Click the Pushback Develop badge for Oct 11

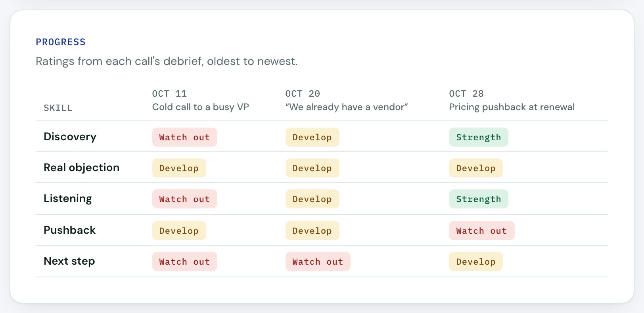click(x=179, y=231)
